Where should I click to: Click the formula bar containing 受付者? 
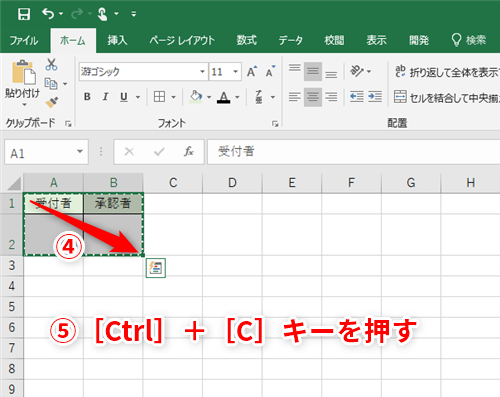coord(354,152)
